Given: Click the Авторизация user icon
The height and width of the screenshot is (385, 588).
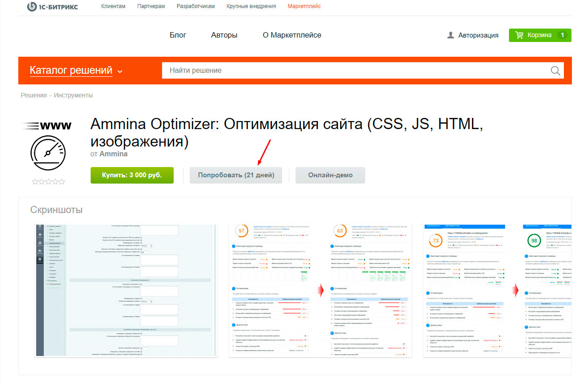Looking at the screenshot, I should (x=451, y=35).
